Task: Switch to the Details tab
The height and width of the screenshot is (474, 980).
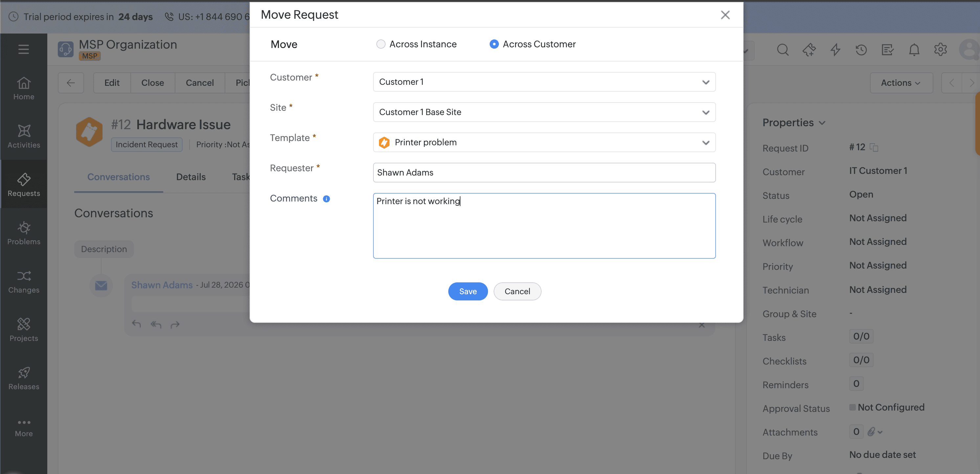Action: point(190,177)
